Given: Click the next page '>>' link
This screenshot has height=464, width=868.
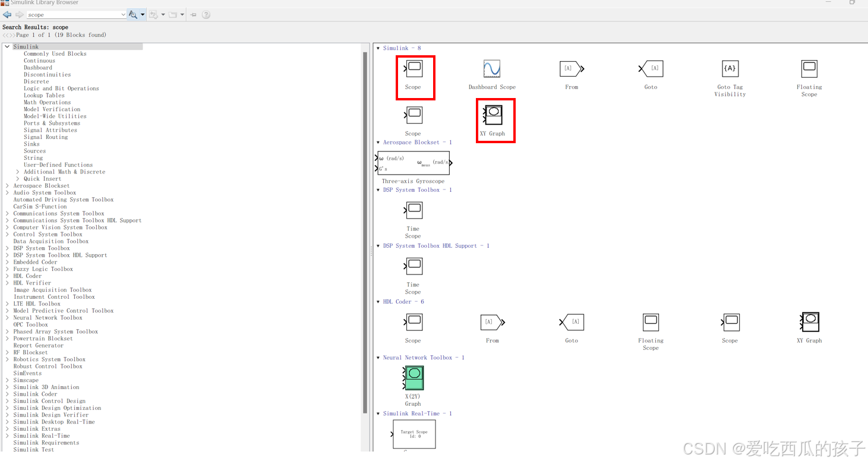Looking at the screenshot, I should [12, 35].
